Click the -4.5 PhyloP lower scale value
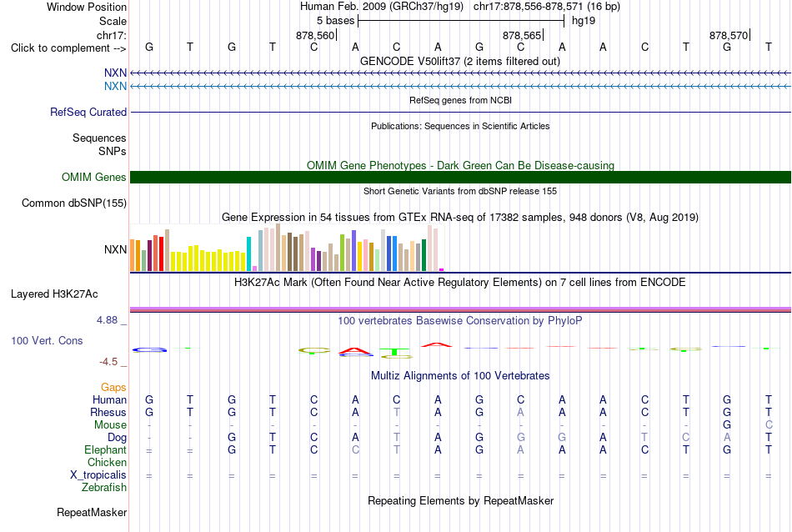The image size is (792, 532). pyautogui.click(x=108, y=362)
